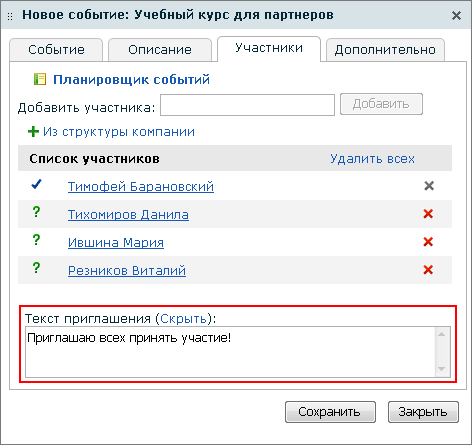The width and height of the screenshot is (472, 445).
Task: Open Ившина Мария profile link
Action: pyautogui.click(x=116, y=242)
